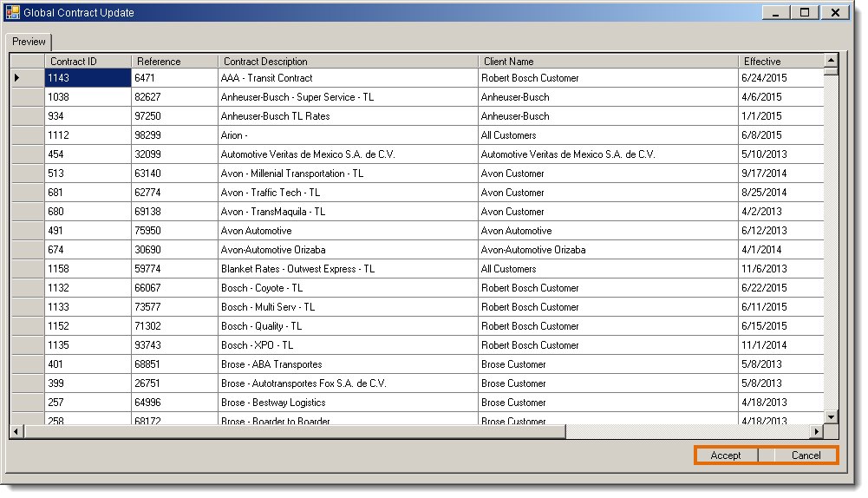
Task: Click Effective date 11/6/2013
Action: 781,269
